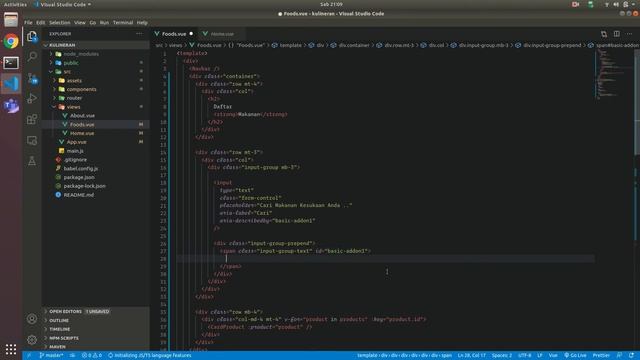Click the Vue language mode indicator
The image size is (640, 360).
(553, 356)
